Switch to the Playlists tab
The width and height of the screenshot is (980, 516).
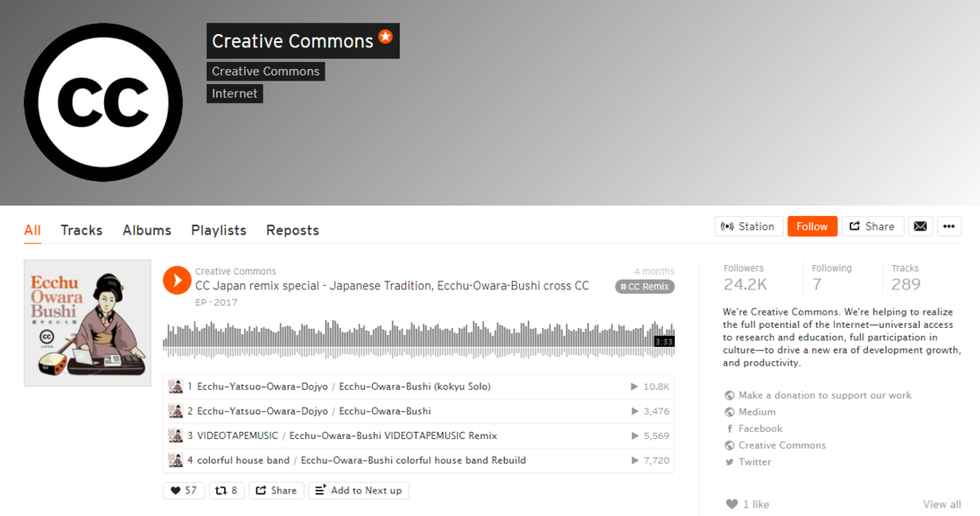click(219, 230)
